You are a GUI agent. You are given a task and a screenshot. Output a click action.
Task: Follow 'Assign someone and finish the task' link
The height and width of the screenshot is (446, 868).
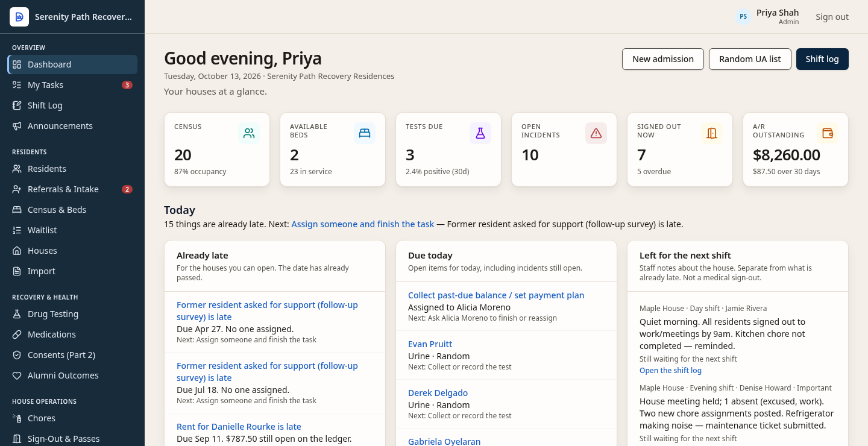pos(362,224)
